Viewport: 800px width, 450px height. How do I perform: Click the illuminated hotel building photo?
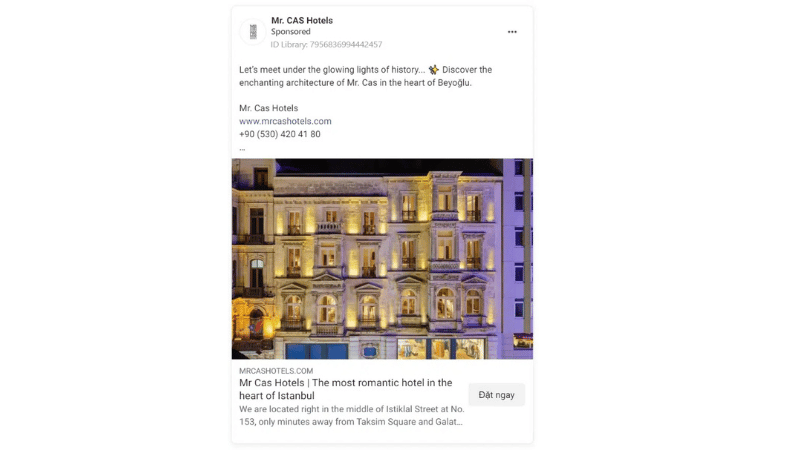382,259
